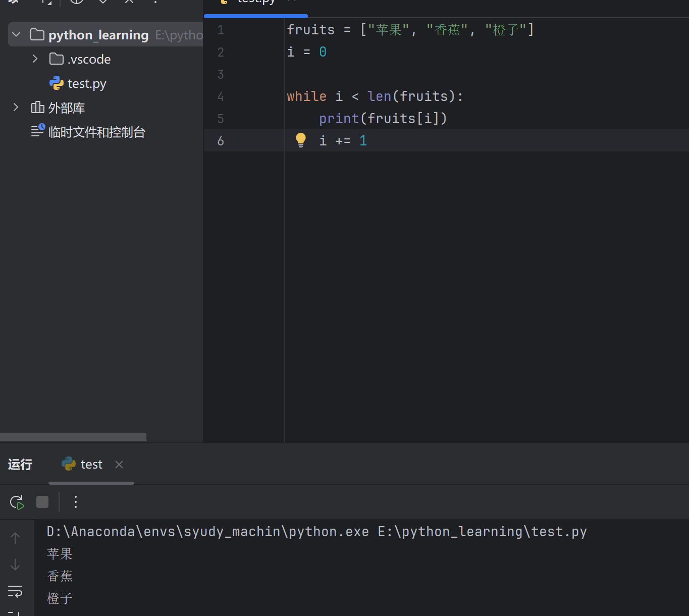
Task: Click line number 3 in the gutter
Action: 221,75
